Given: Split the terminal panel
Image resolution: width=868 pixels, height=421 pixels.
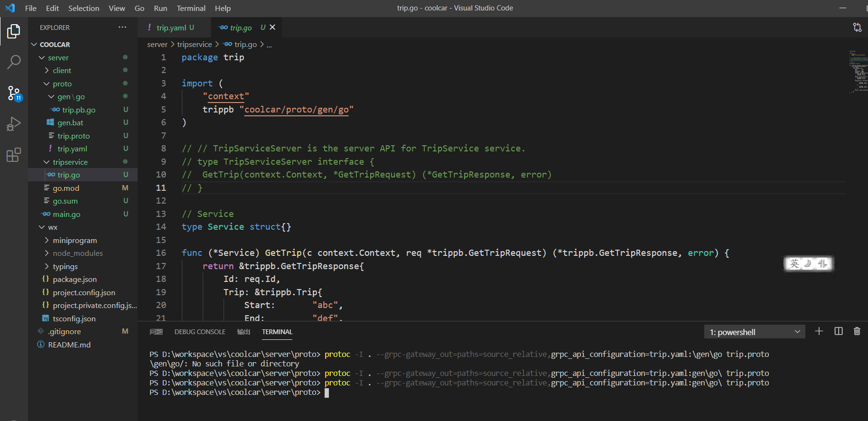Looking at the screenshot, I should point(839,331).
